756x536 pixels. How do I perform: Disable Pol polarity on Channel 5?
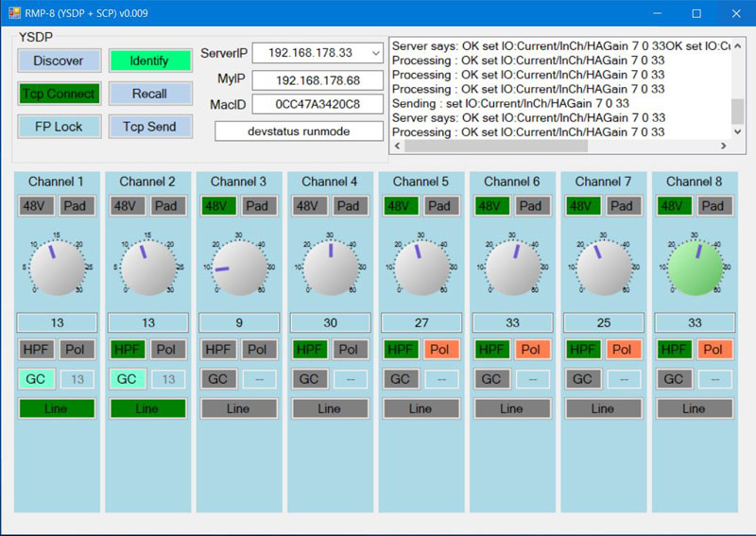pos(441,349)
